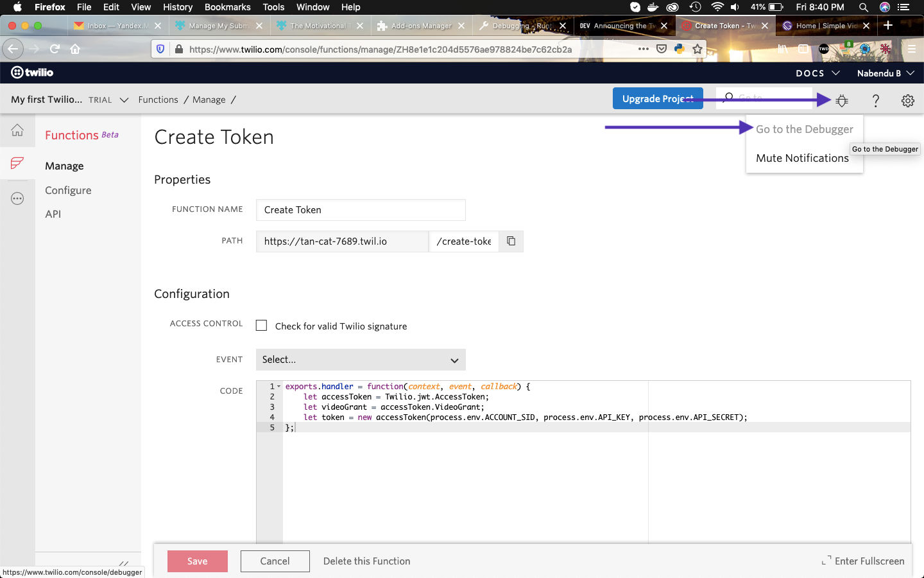Screen dimensions: 924x578
Task: Click the Functions Beta sidebar heading
Action: tap(81, 135)
